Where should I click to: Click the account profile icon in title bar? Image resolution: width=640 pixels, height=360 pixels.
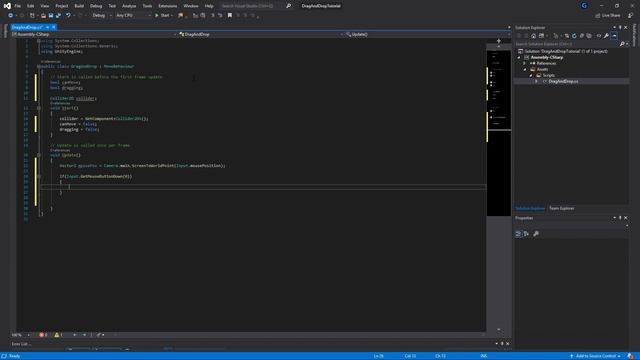(584, 6)
